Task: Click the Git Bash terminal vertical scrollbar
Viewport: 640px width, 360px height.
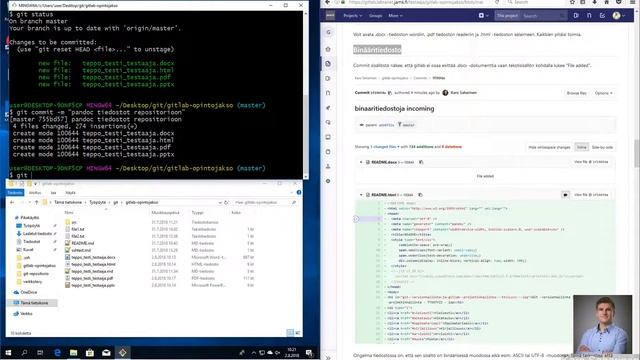Action: 306,94
